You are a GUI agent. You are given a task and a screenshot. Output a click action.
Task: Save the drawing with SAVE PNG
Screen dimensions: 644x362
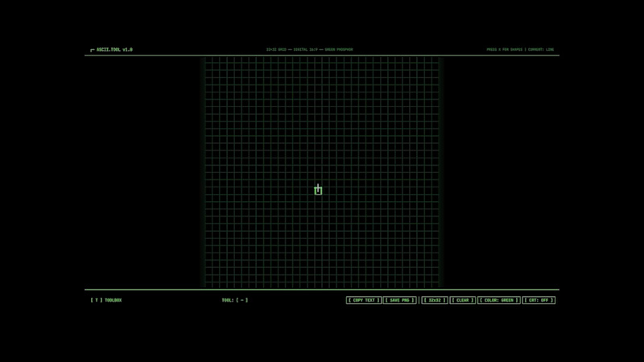[399, 300]
